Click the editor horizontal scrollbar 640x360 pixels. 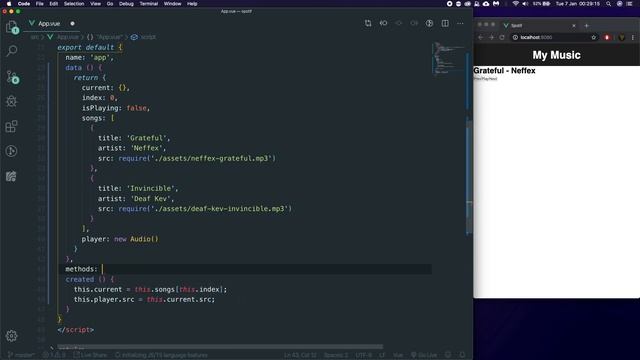tap(220, 347)
